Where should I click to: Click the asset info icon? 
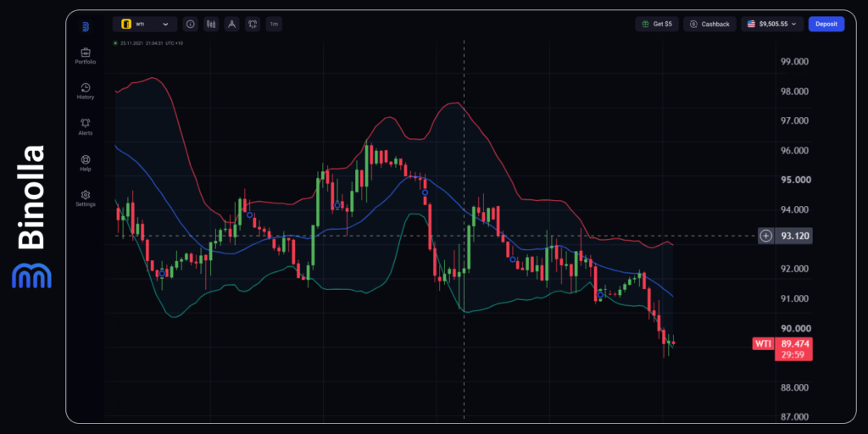[x=191, y=25]
